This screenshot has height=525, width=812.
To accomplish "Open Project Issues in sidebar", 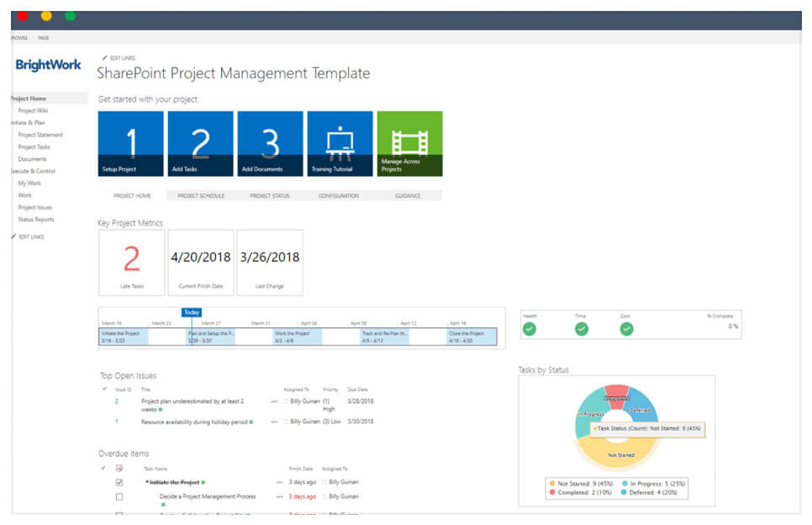I will [35, 207].
